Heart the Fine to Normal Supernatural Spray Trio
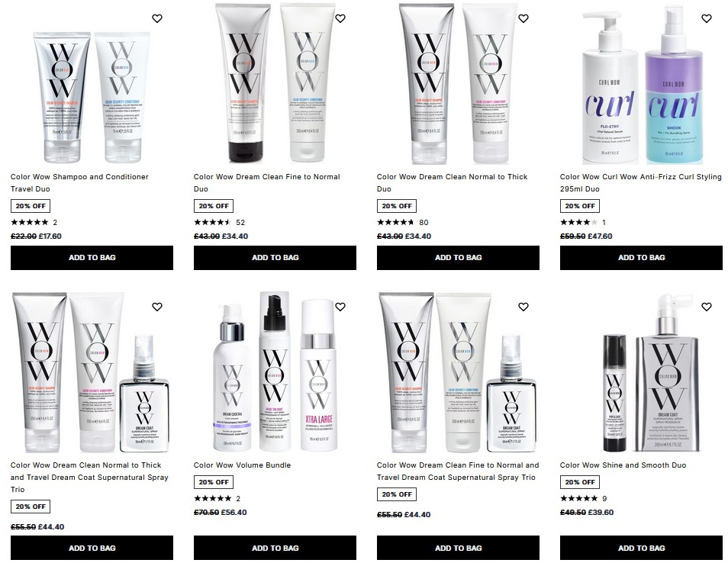 point(523,307)
